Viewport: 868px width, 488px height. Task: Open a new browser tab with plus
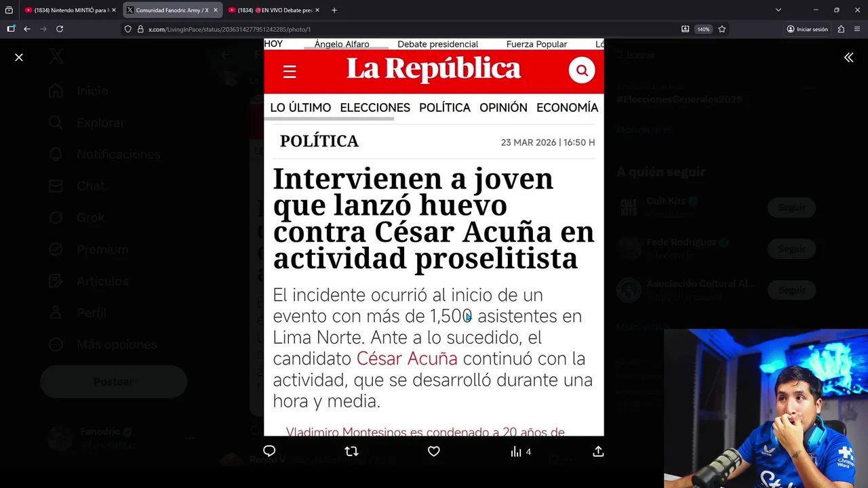334,10
